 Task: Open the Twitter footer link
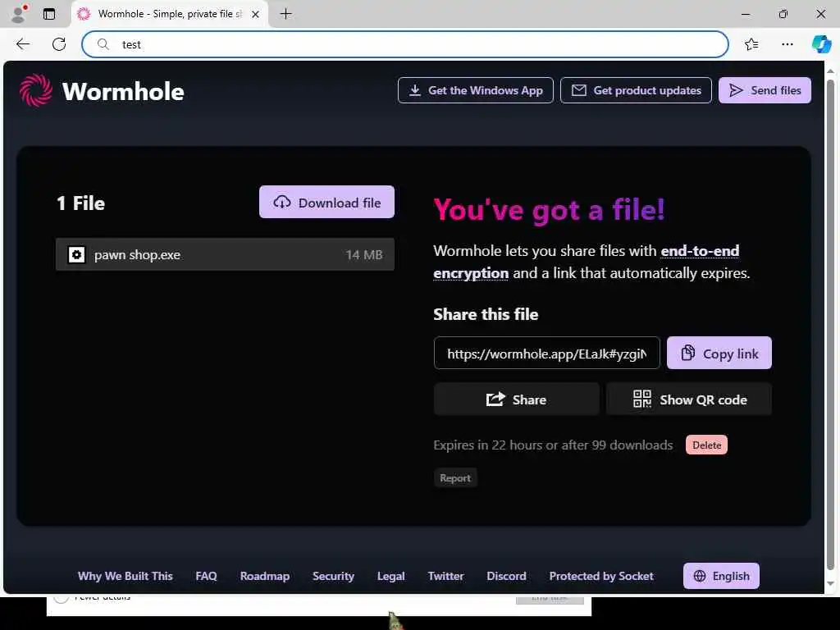[445, 576]
